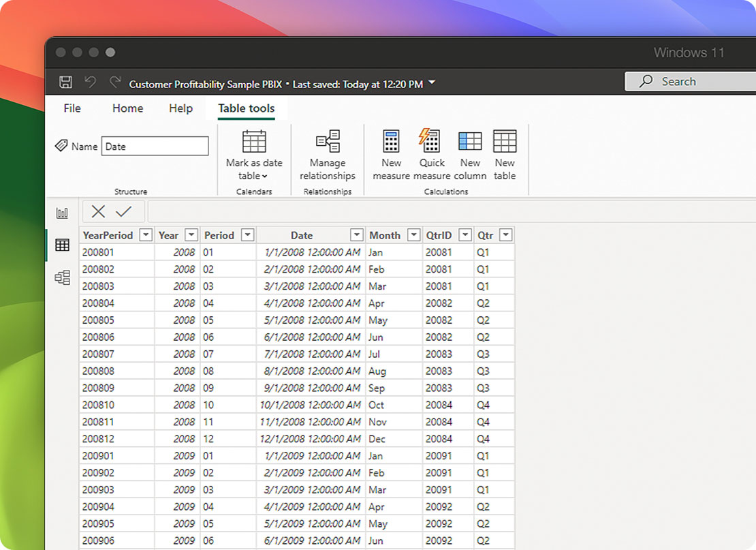Viewport: 756px width, 550px height.
Task: Commit formula with the checkmark button
Action: [x=123, y=212]
